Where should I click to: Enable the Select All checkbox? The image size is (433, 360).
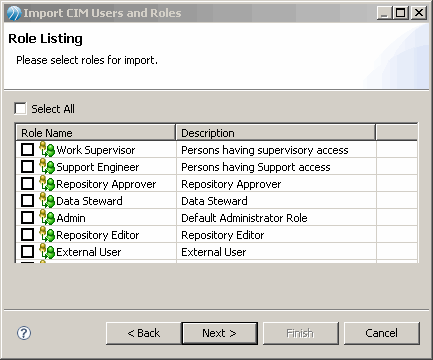click(20, 108)
